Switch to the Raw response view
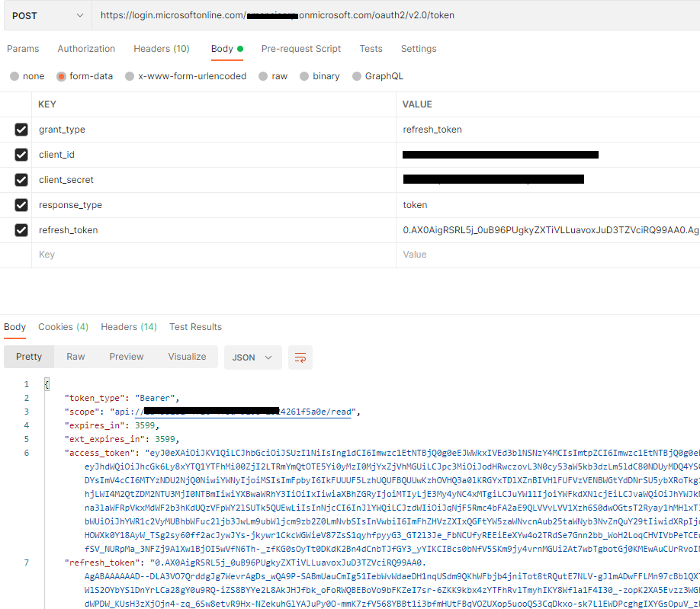700x609 pixels. click(75, 356)
